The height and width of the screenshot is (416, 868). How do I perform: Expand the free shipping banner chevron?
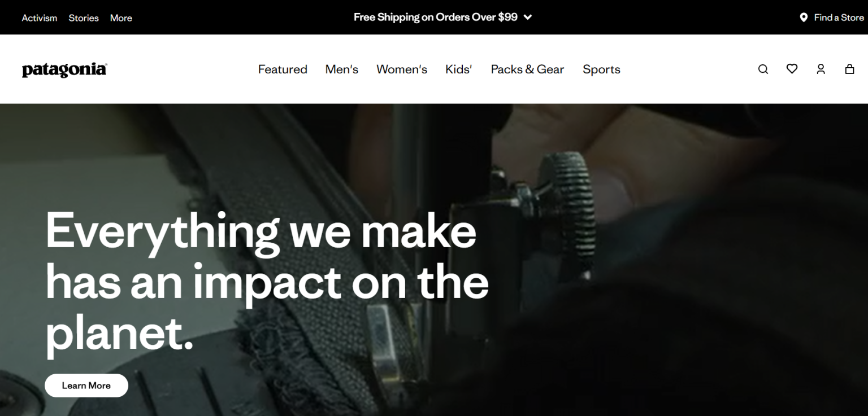[528, 17]
